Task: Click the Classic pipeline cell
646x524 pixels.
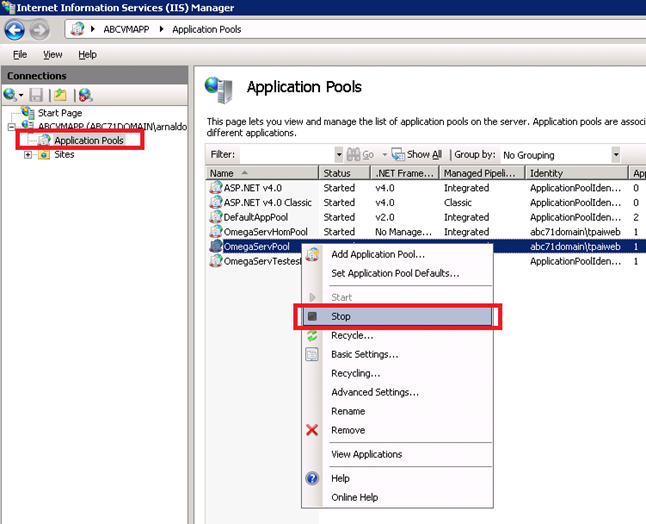Action: tap(458, 203)
